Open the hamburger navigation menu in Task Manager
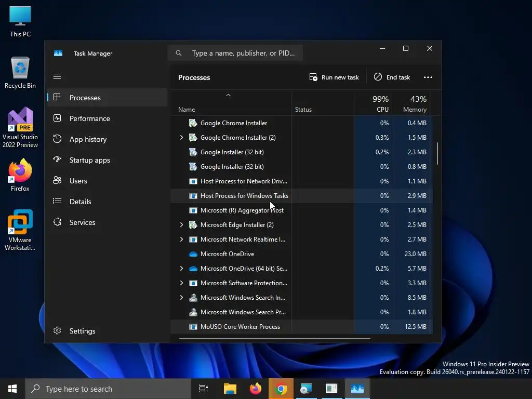The width and height of the screenshot is (532, 399). point(57,76)
